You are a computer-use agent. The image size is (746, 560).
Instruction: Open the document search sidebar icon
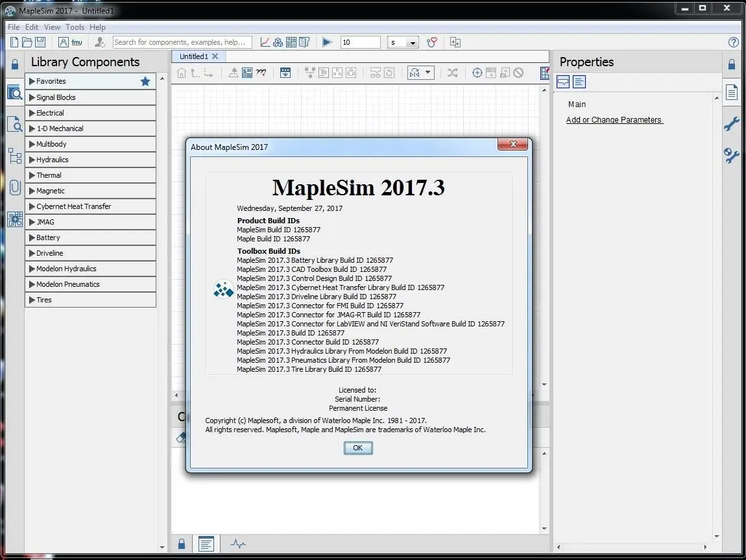pyautogui.click(x=15, y=124)
